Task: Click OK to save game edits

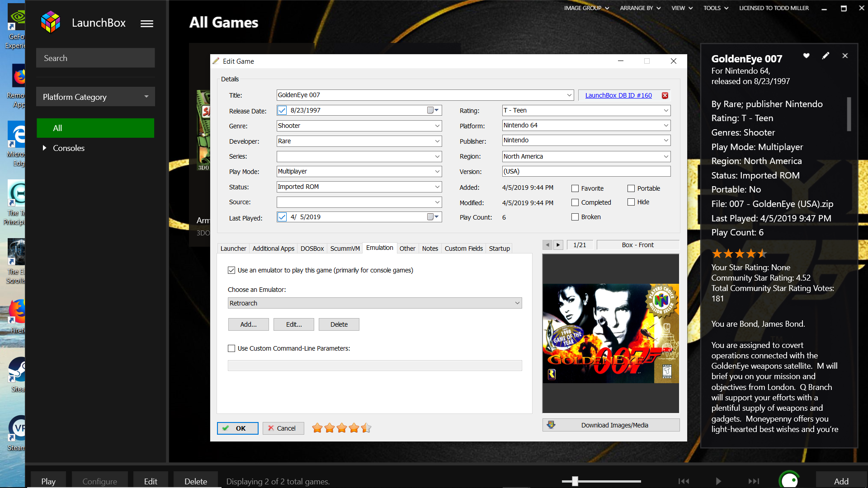Action: [x=238, y=428]
